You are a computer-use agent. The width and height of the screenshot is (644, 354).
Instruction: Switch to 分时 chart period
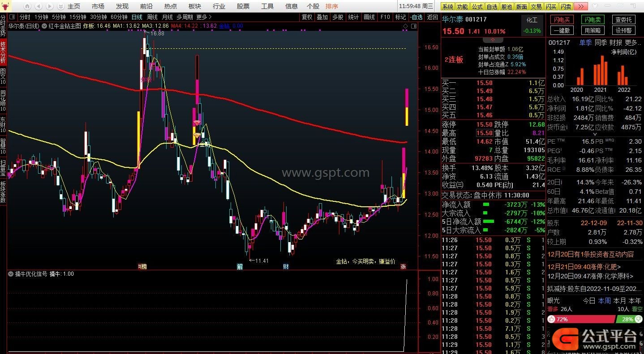[25, 17]
